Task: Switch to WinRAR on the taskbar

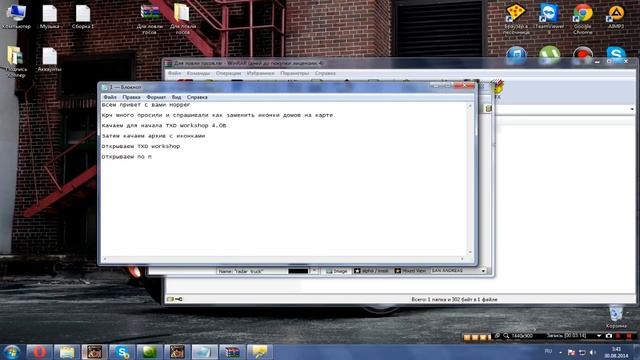Action: [232, 352]
